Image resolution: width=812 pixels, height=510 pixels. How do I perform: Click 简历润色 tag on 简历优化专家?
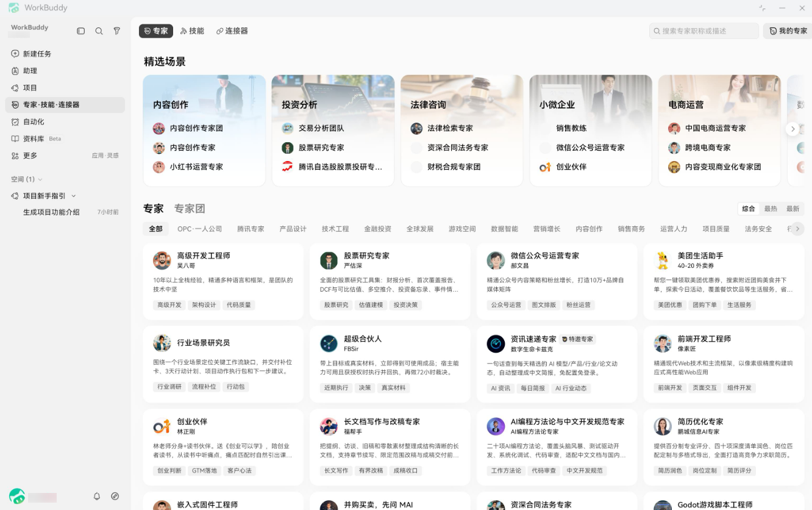point(670,471)
